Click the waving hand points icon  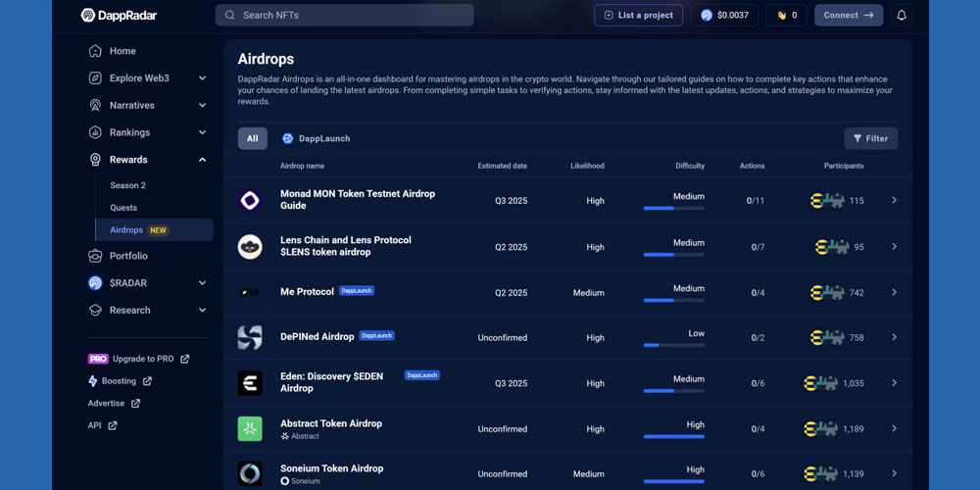coord(781,15)
